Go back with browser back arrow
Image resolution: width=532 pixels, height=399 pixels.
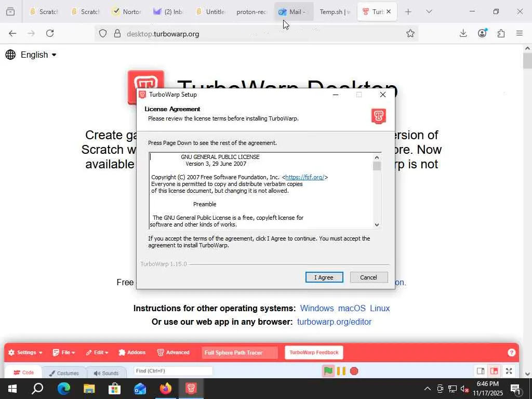(x=12, y=33)
